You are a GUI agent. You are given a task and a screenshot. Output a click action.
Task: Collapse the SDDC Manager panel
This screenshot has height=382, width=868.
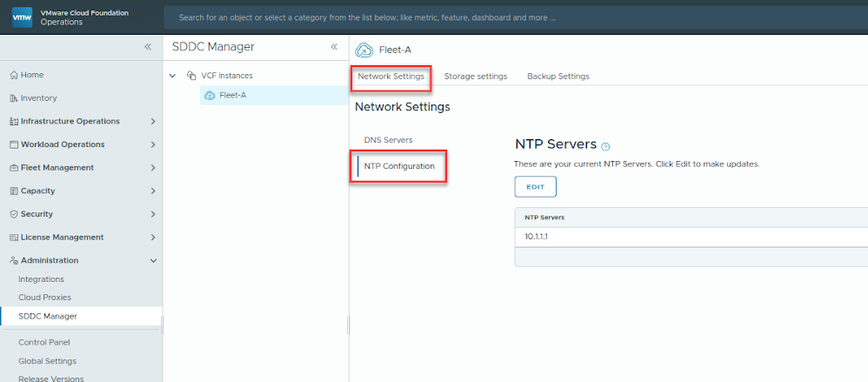coord(334,47)
